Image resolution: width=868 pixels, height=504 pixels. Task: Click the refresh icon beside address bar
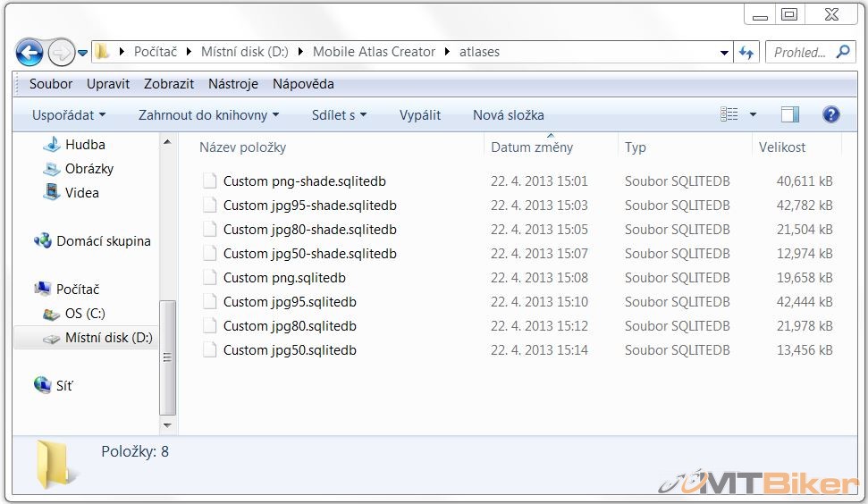click(x=746, y=53)
